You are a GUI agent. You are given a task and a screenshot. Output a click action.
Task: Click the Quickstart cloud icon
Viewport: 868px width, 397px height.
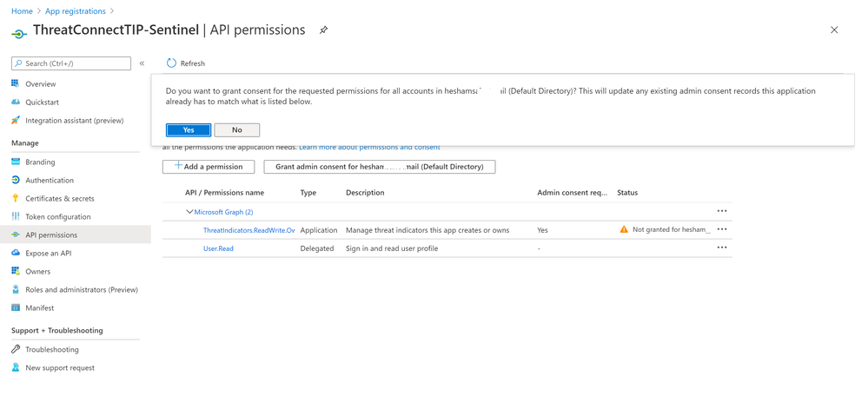tap(16, 102)
